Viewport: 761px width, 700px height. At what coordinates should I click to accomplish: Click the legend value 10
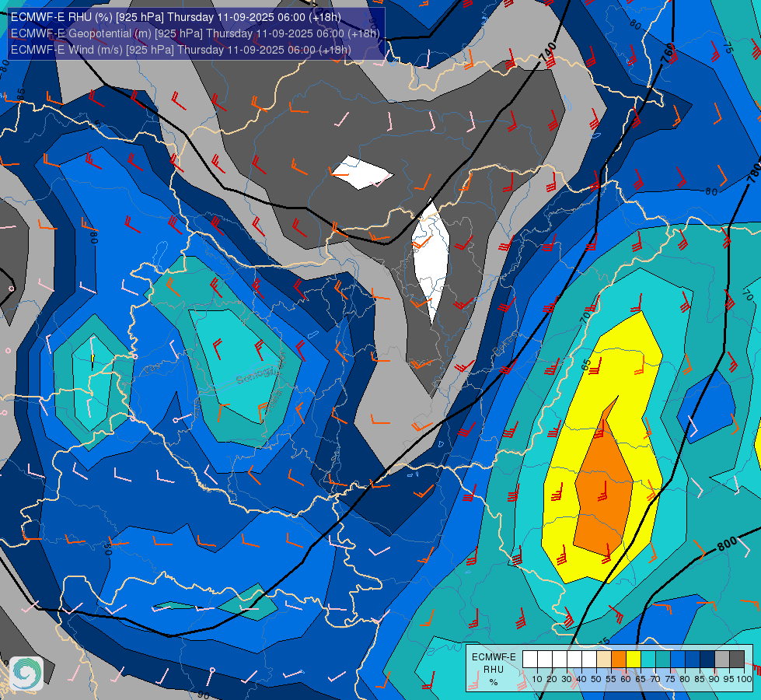[x=537, y=679]
